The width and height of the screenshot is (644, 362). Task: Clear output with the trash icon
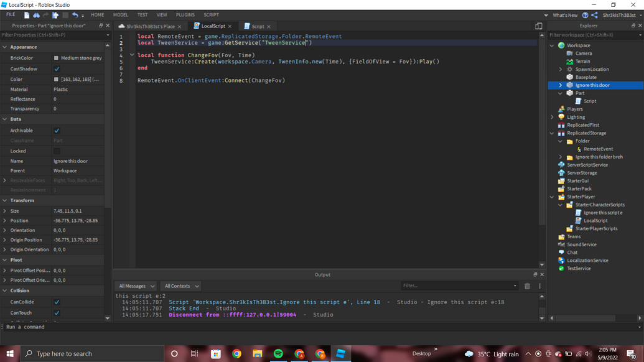click(528, 286)
